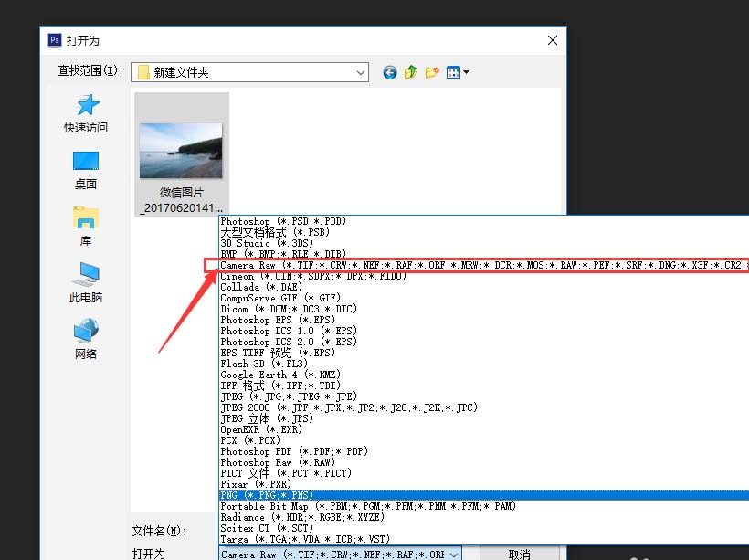Screen dimensions: 749x560
Task: Open Network (网络) sidebar icon
Action: pyautogui.click(x=86, y=339)
